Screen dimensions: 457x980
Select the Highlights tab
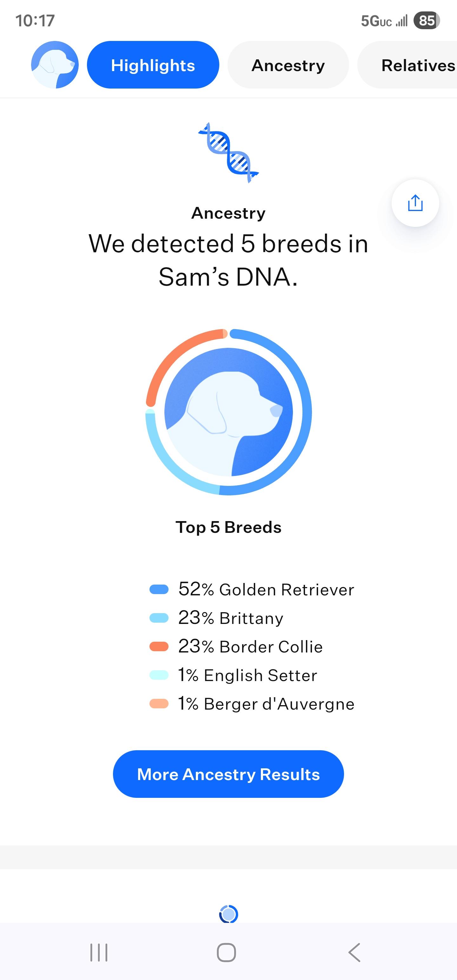[x=153, y=65]
